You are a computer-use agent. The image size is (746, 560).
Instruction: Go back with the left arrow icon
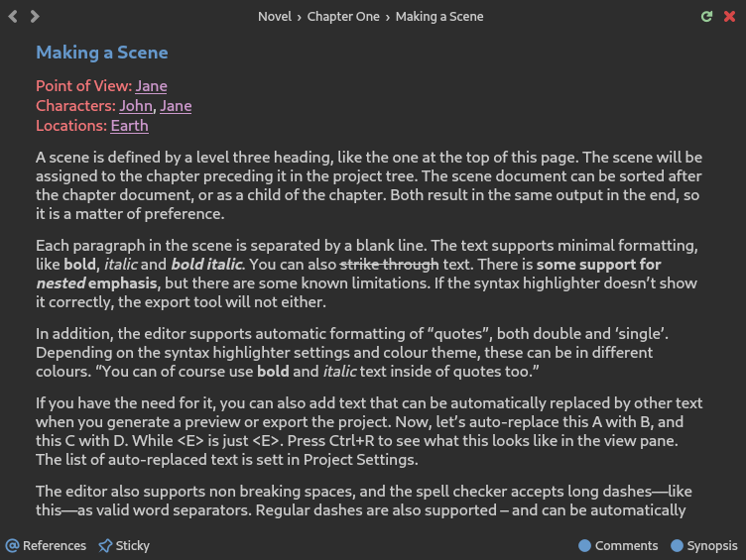13,17
